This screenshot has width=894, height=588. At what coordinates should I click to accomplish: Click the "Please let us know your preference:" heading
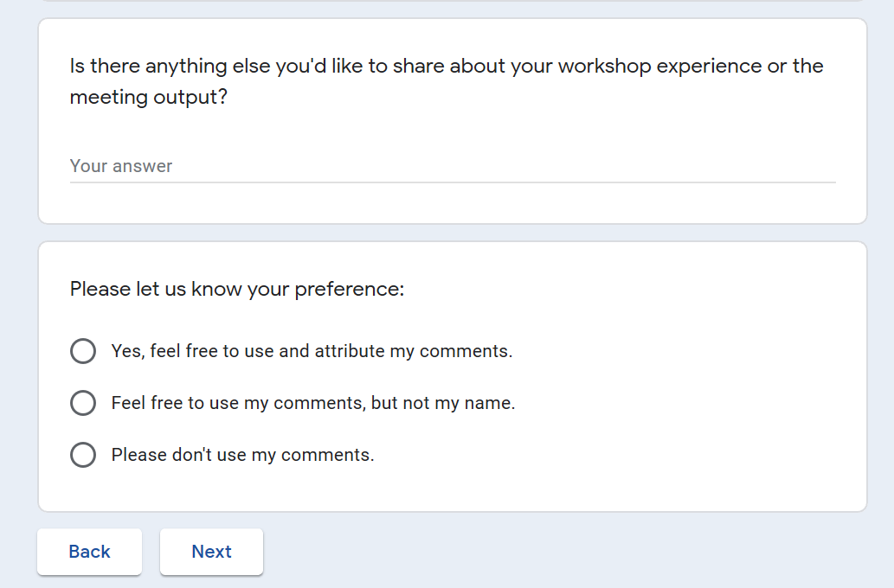pyautogui.click(x=236, y=289)
